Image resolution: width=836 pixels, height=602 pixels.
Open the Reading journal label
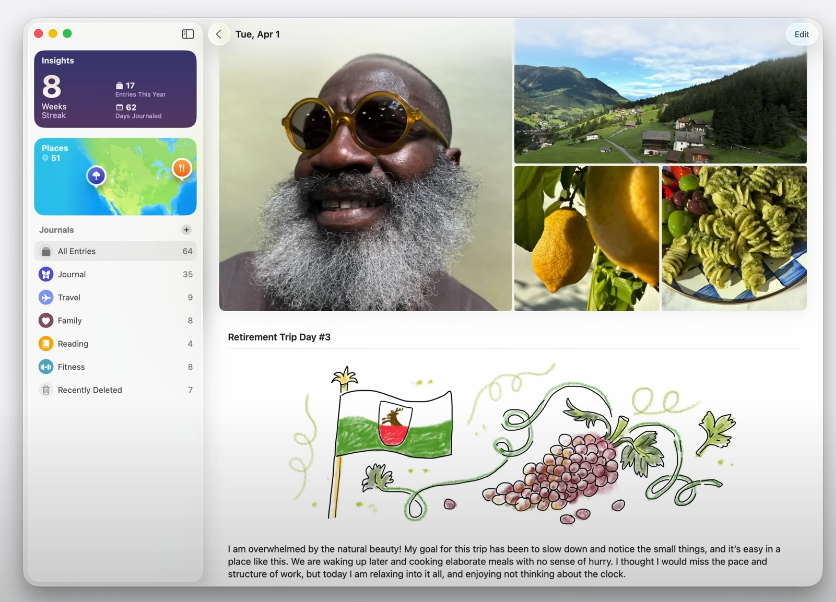(73, 344)
